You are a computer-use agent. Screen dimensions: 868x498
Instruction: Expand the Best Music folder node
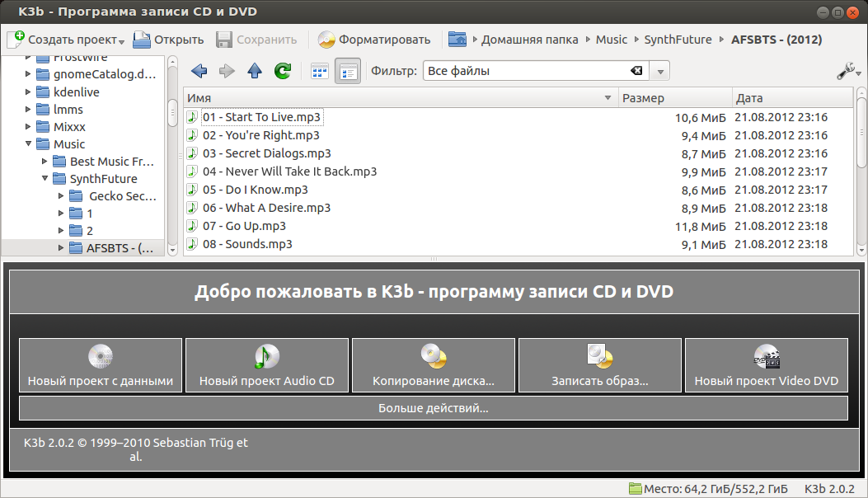(x=45, y=162)
